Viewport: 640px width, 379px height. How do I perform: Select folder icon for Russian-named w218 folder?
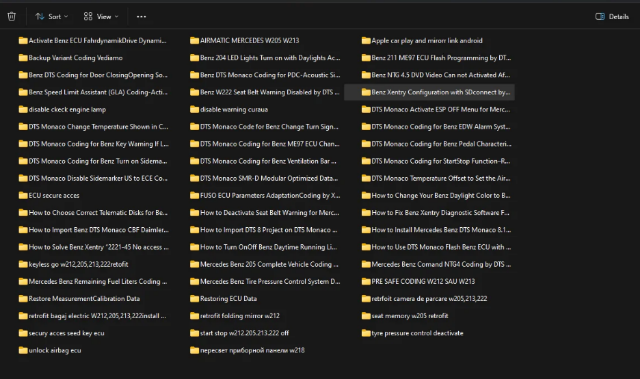(x=194, y=350)
